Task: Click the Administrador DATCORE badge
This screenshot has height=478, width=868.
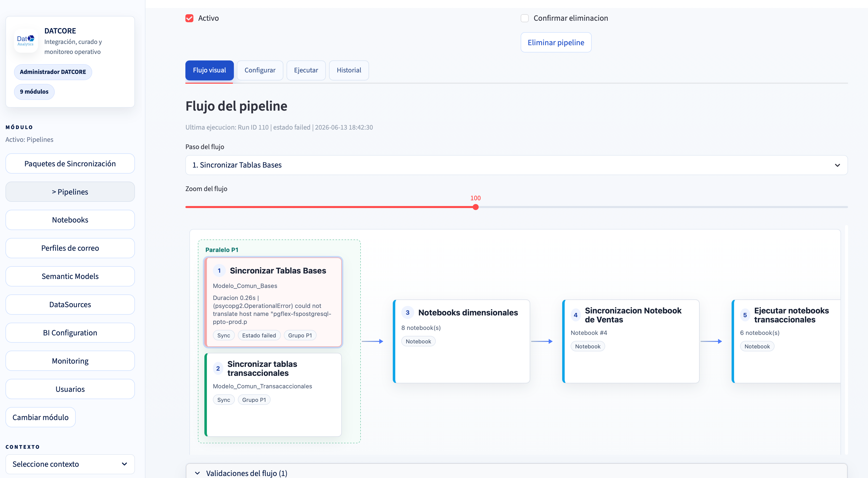Action: 53,72
